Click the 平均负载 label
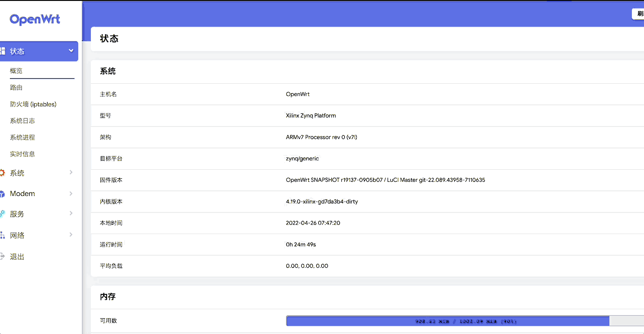Screen dimensions: 644x334 click(111, 266)
